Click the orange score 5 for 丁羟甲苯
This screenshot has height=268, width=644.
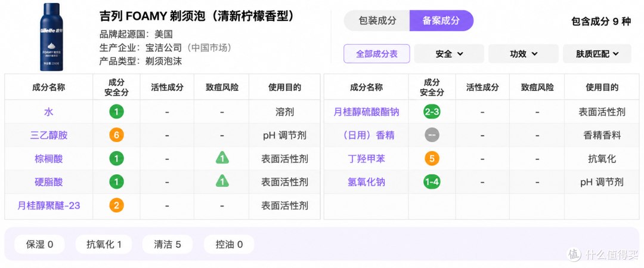[x=432, y=158]
